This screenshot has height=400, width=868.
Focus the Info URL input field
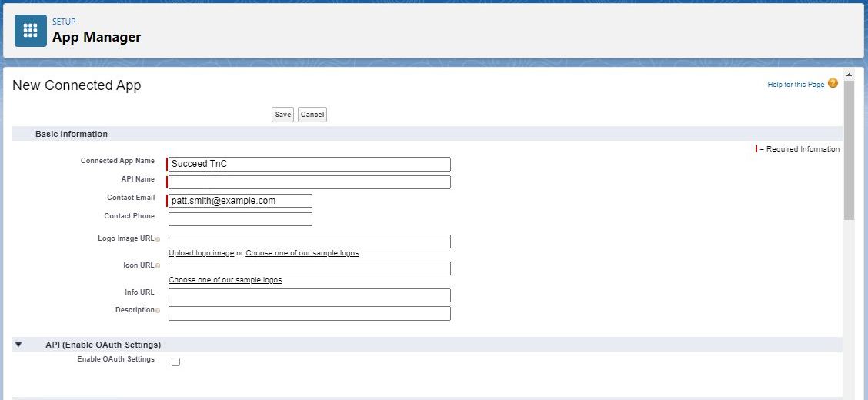(x=309, y=295)
